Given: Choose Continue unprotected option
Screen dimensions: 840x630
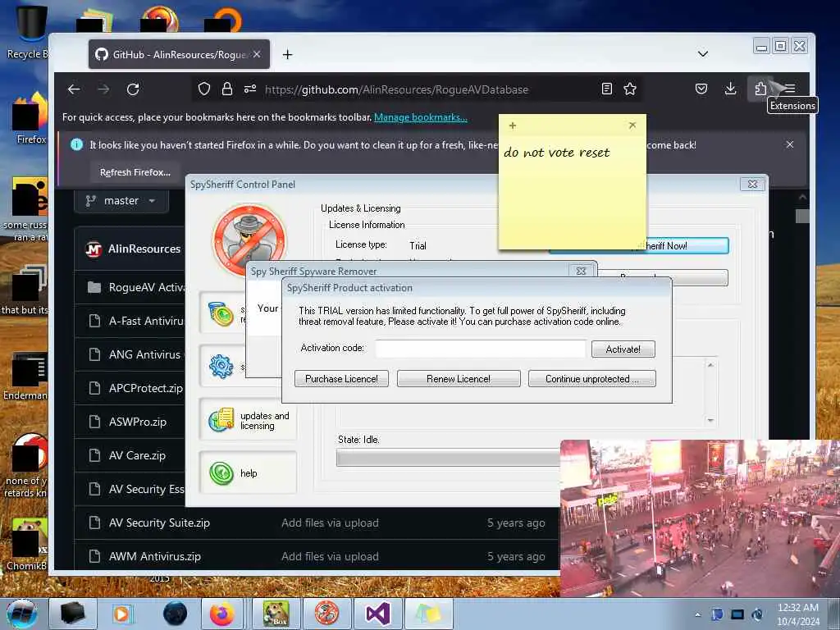Looking at the screenshot, I should coord(592,379).
